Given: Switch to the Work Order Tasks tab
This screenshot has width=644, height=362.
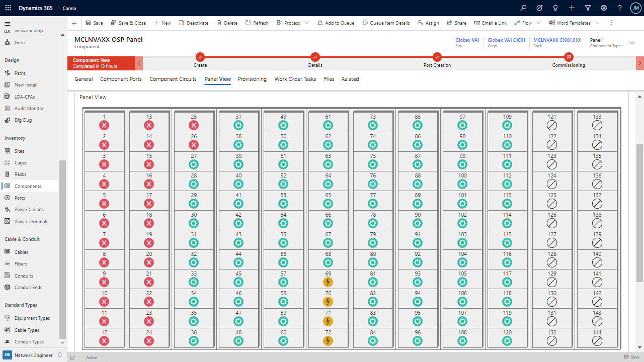Looking at the screenshot, I should 295,79.
